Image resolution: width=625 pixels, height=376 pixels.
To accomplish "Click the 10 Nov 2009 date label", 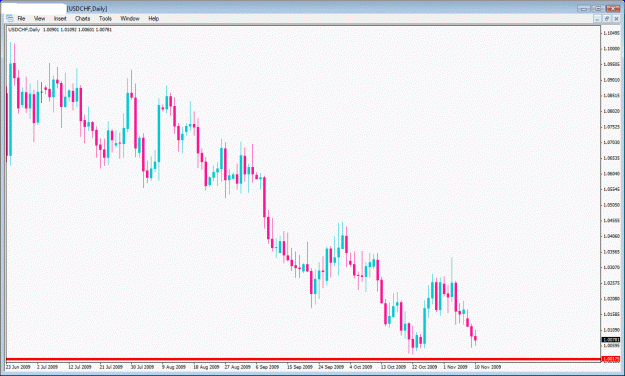I will tap(488, 367).
